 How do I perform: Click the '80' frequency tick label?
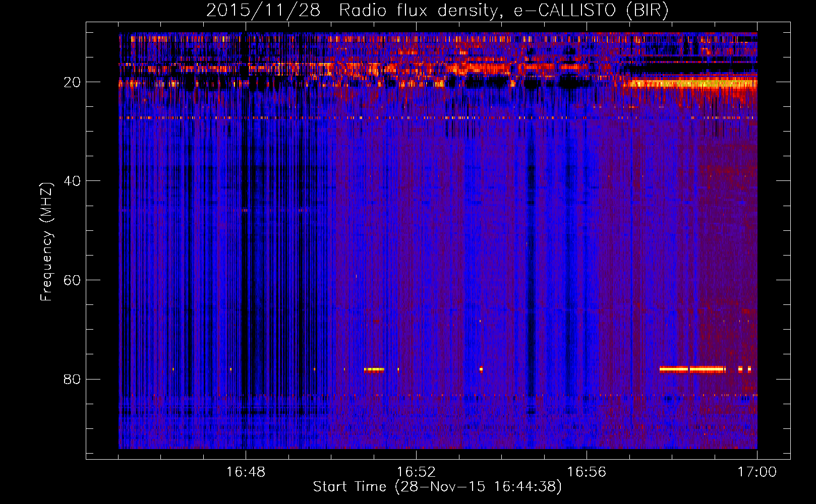pyautogui.click(x=72, y=379)
